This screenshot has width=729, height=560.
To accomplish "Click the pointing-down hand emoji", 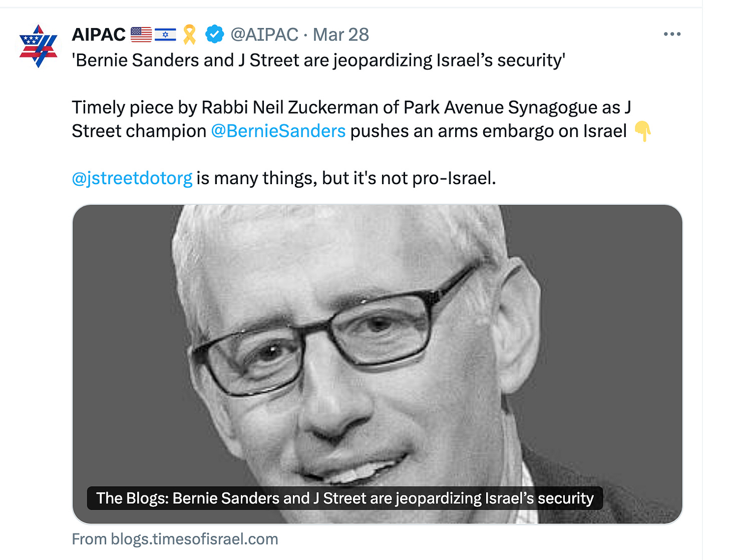I will (642, 131).
